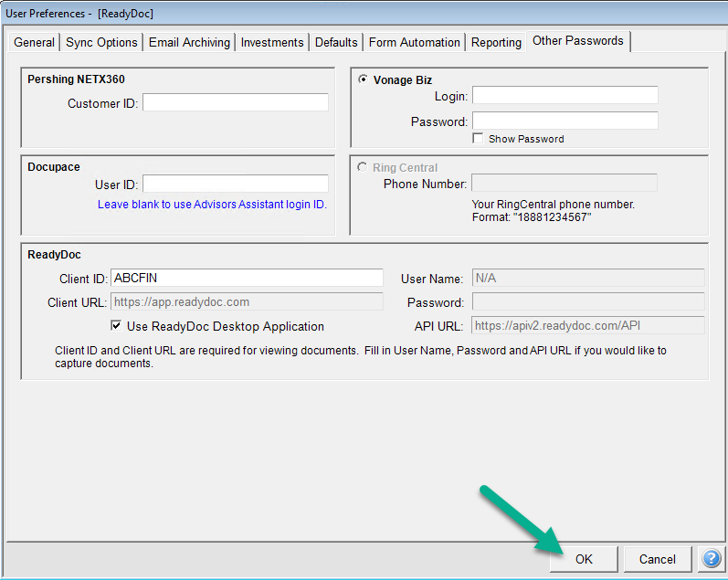This screenshot has height=580, width=728.
Task: Click the Cancel button
Action: tap(658, 559)
